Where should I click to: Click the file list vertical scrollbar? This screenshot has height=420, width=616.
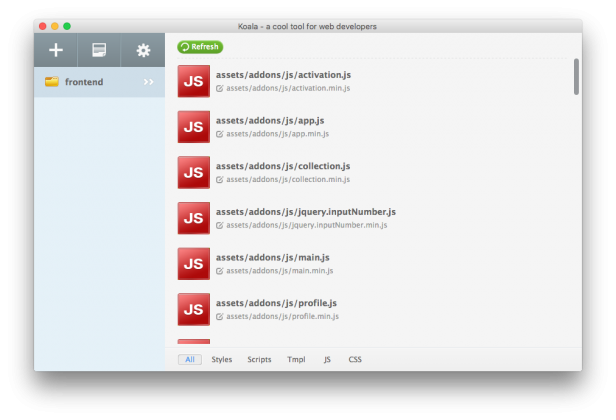click(x=576, y=77)
